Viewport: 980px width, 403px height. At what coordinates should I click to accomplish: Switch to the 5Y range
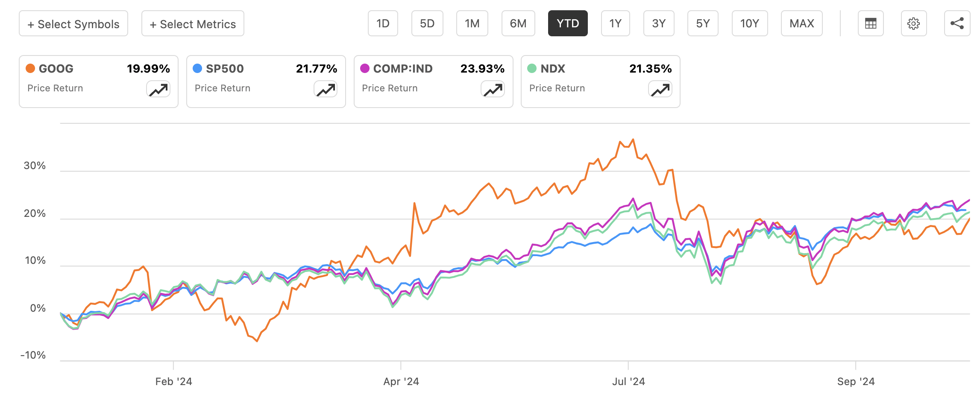tap(703, 23)
